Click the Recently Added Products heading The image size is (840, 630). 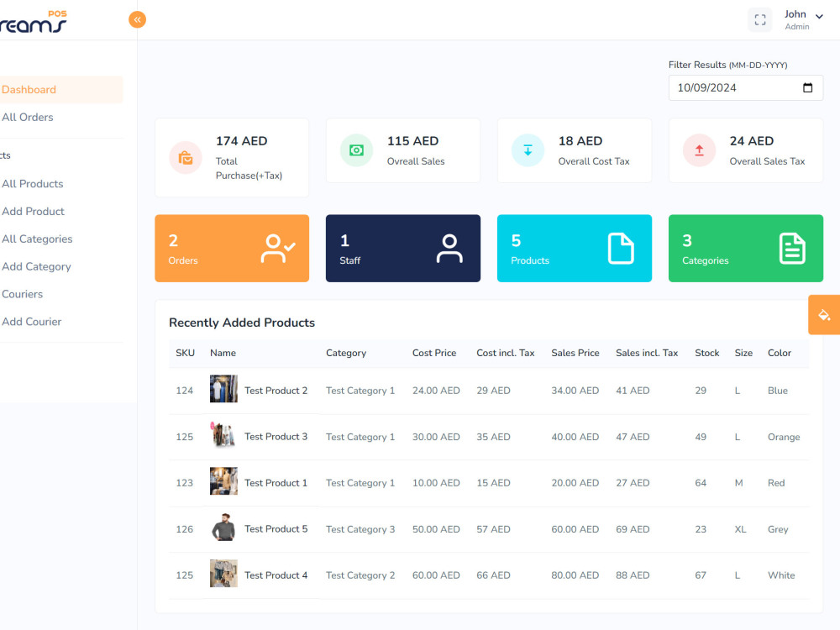[242, 323]
